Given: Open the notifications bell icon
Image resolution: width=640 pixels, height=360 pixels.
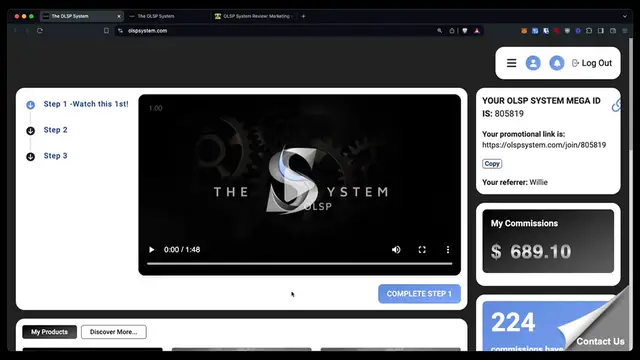Looking at the screenshot, I should [x=557, y=63].
